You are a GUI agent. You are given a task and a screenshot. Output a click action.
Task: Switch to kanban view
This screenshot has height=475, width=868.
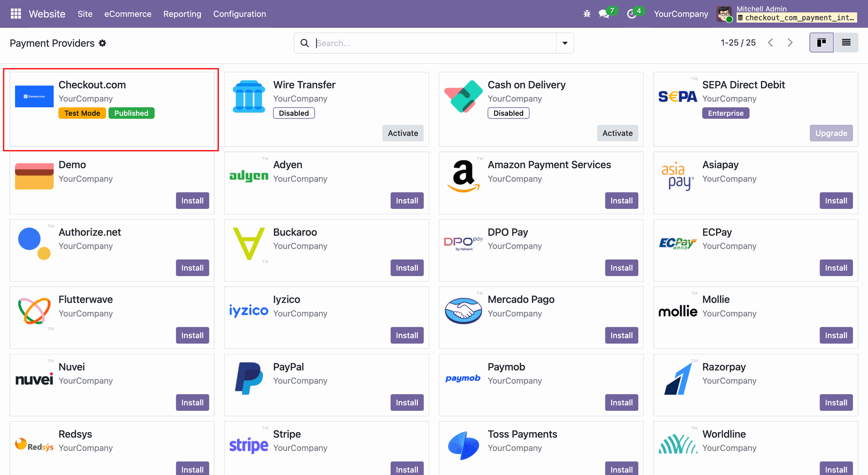tap(821, 42)
